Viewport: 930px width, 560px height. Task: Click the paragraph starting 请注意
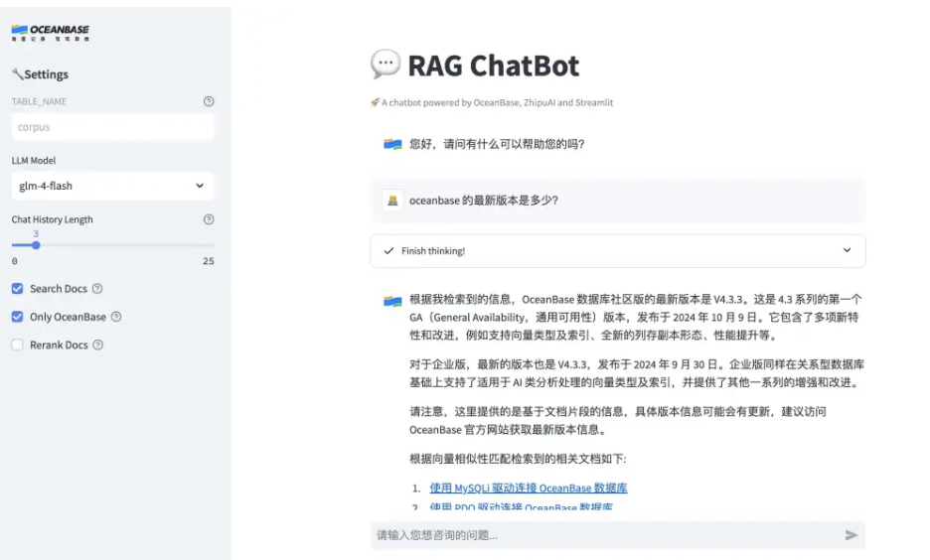coord(618,420)
